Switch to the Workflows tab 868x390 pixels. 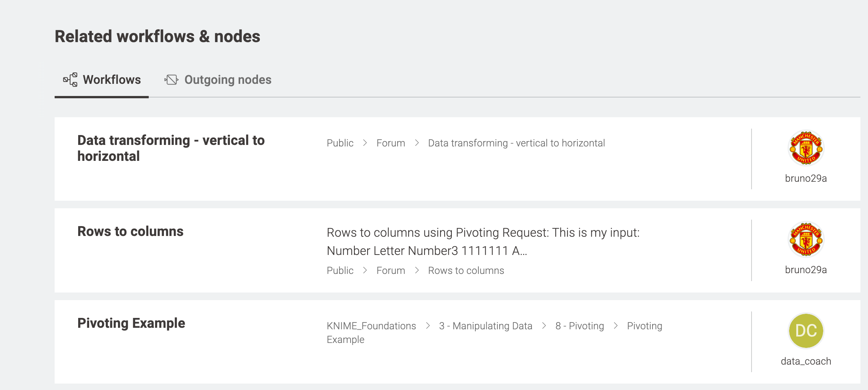click(112, 80)
